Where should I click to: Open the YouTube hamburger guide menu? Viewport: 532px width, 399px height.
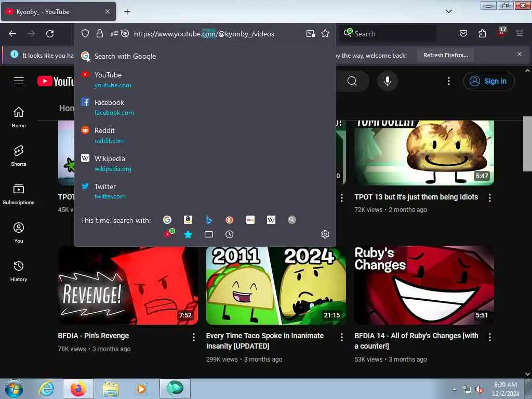[19, 81]
